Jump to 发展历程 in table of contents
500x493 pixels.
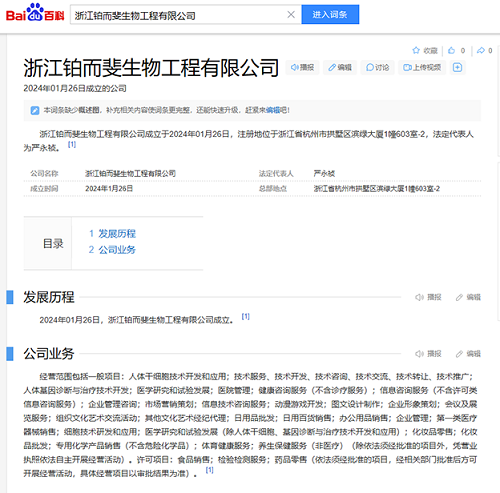click(x=112, y=234)
